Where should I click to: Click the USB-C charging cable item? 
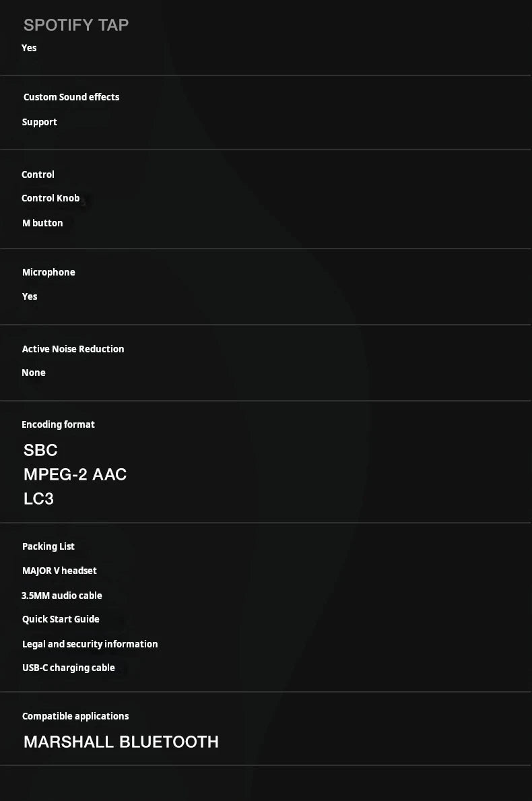point(69,668)
